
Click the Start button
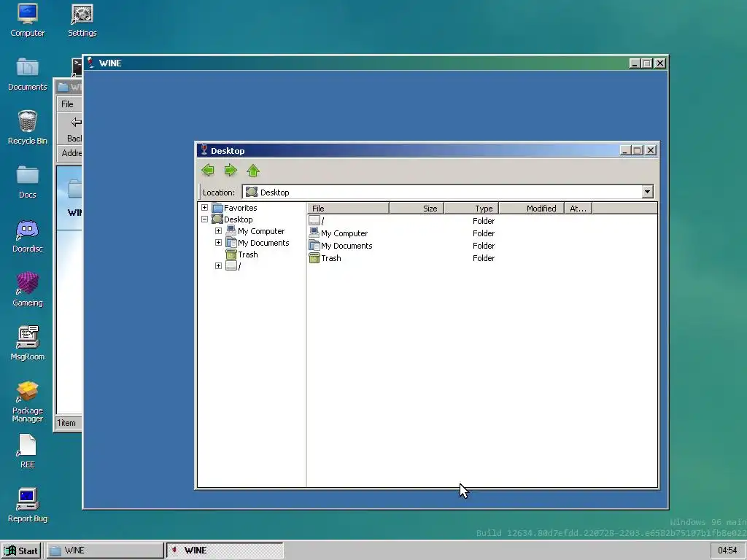click(21, 551)
